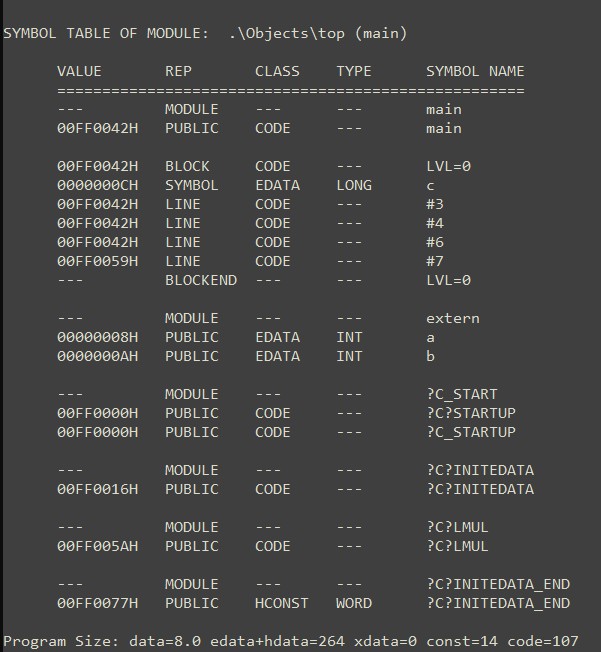This screenshot has height=652, width=601.
Task: Click the VALUE column header
Action: [x=79, y=71]
